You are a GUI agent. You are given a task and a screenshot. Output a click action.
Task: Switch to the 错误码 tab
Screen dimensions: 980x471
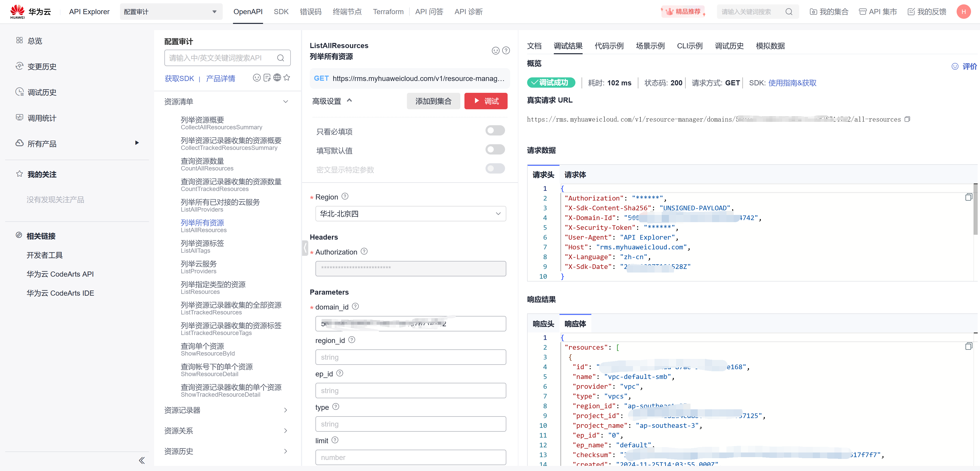pos(310,12)
